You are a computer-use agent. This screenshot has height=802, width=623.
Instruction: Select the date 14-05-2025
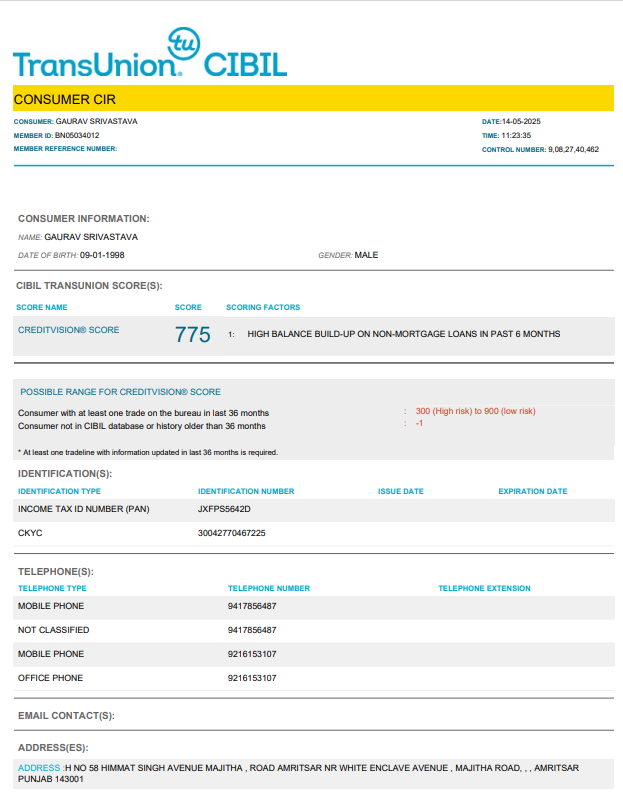tap(521, 121)
